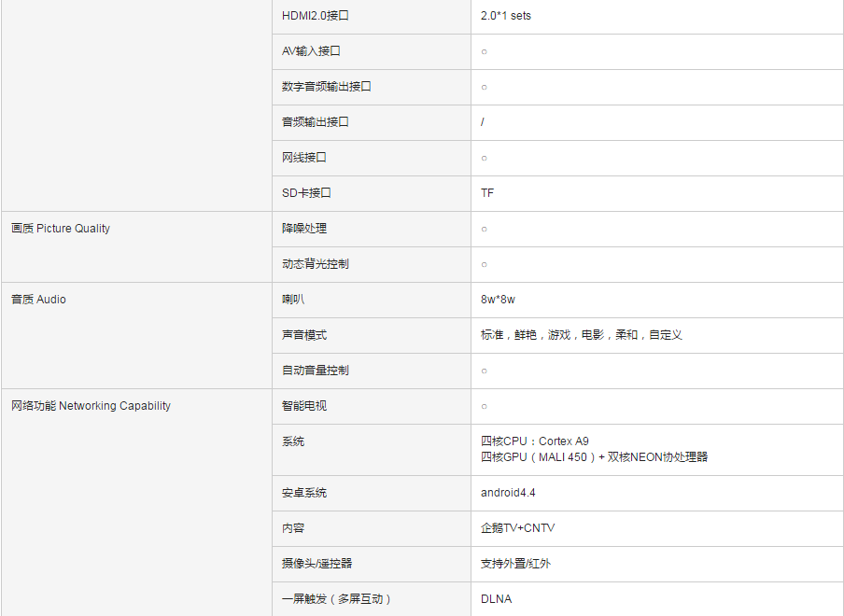Click the slash symbol in 音频输出接口 row

[x=483, y=122]
